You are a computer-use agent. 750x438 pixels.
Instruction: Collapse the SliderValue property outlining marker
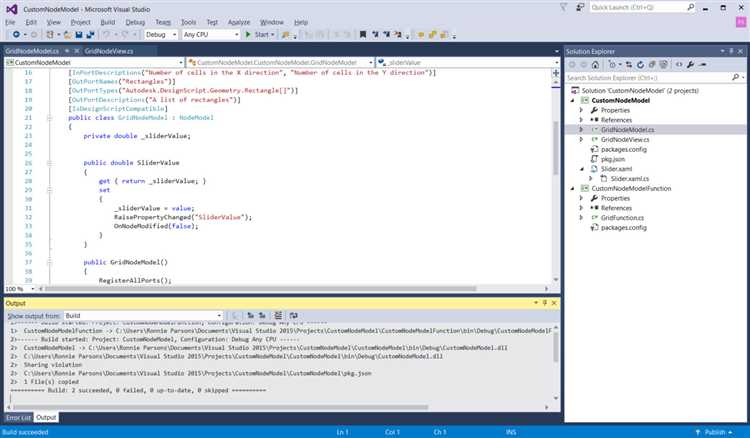[49, 163]
